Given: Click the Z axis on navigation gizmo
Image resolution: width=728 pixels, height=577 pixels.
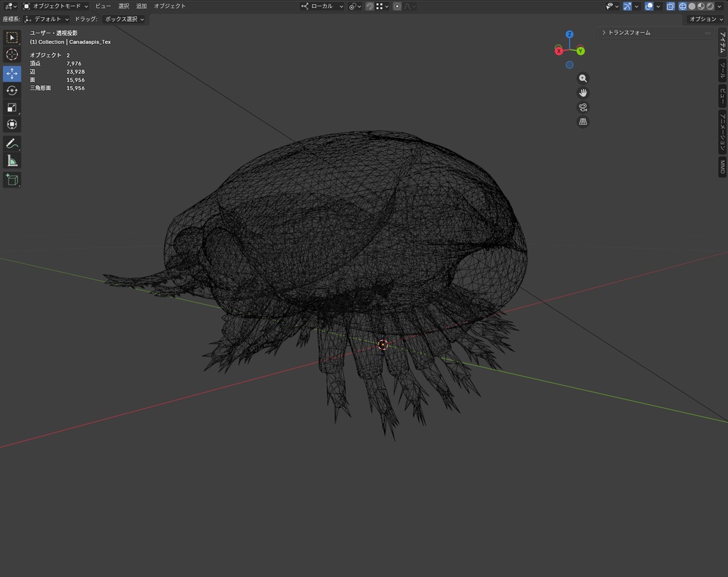Looking at the screenshot, I should 569,34.
